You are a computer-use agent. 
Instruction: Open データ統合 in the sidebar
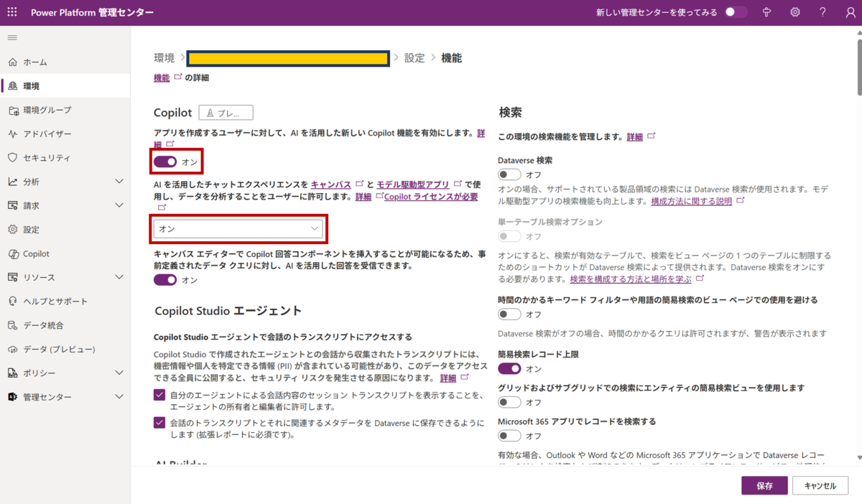(65, 325)
